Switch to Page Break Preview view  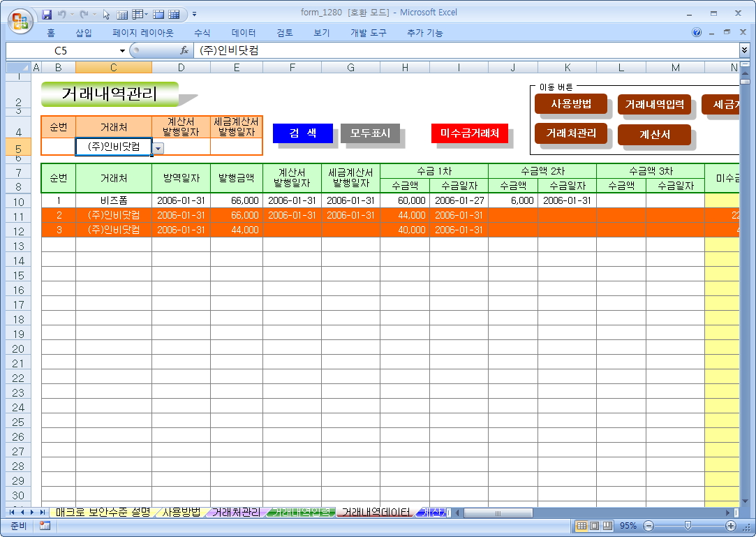607,526
